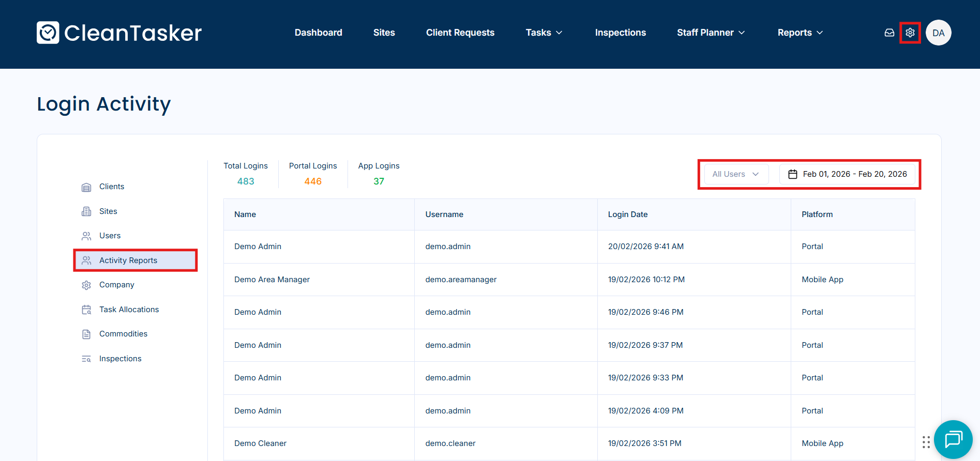The height and width of the screenshot is (461, 980).
Task: Click the Login Date column header
Action: coord(627,214)
